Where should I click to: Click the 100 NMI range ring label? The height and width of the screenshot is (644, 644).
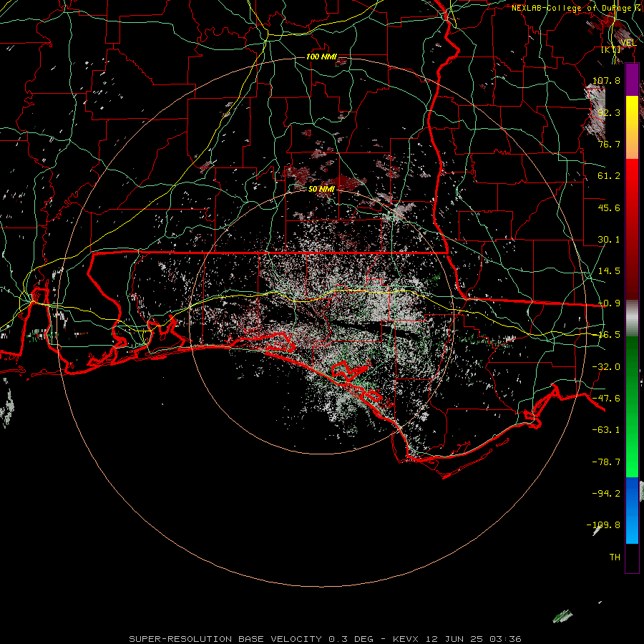(x=321, y=57)
